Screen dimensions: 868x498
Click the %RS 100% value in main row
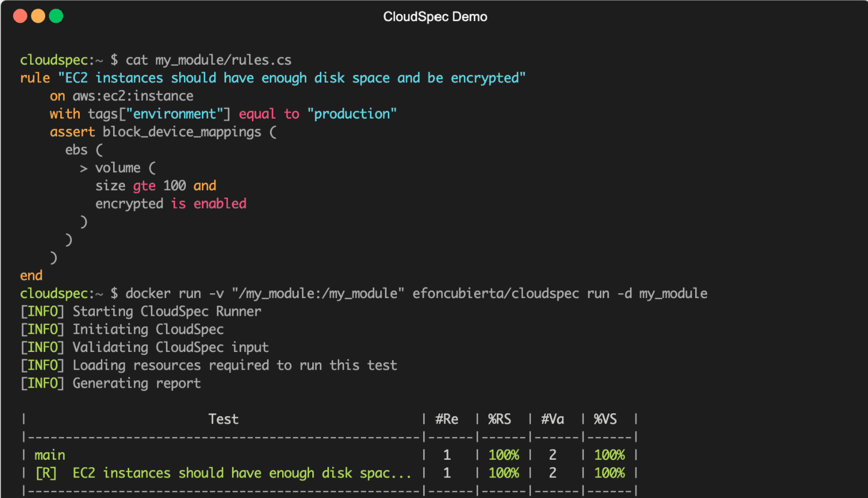504,455
